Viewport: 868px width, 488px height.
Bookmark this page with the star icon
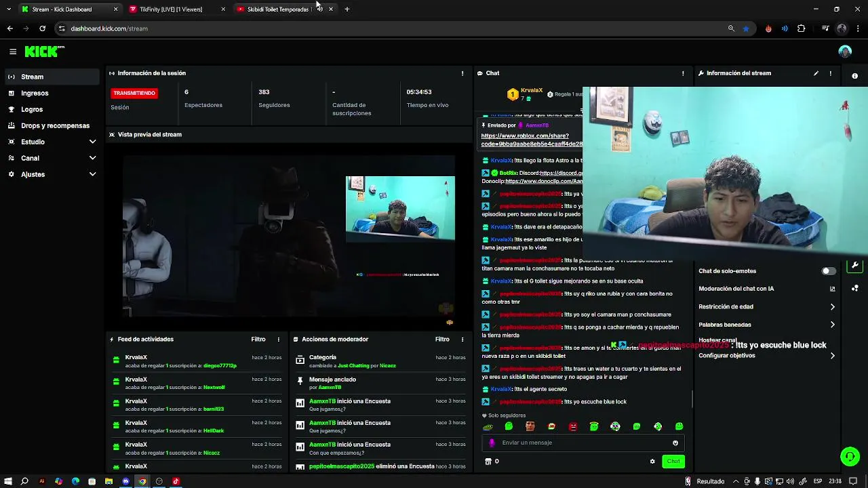(746, 28)
